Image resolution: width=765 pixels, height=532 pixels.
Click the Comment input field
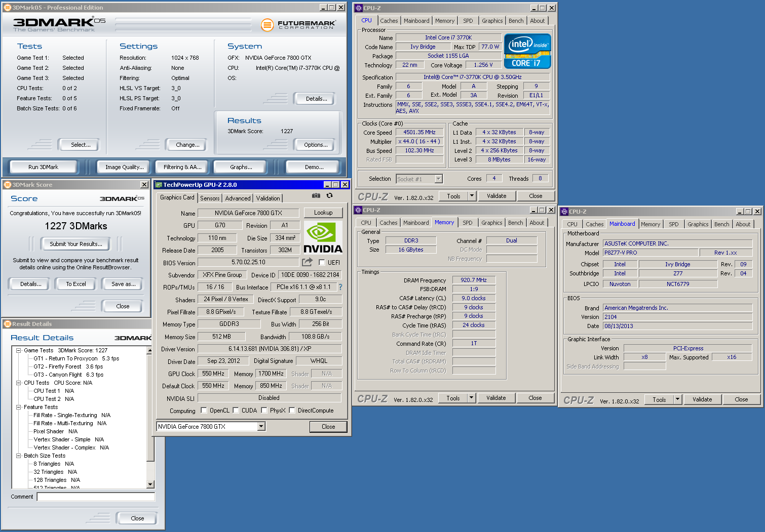click(x=96, y=497)
